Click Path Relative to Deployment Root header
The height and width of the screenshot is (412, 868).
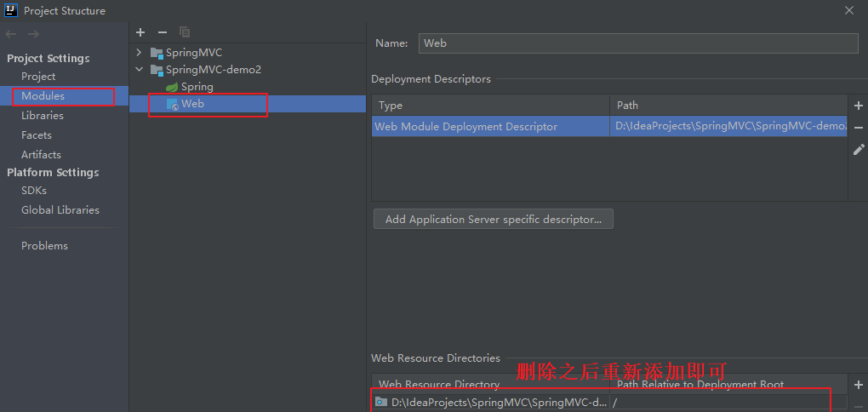(728, 384)
